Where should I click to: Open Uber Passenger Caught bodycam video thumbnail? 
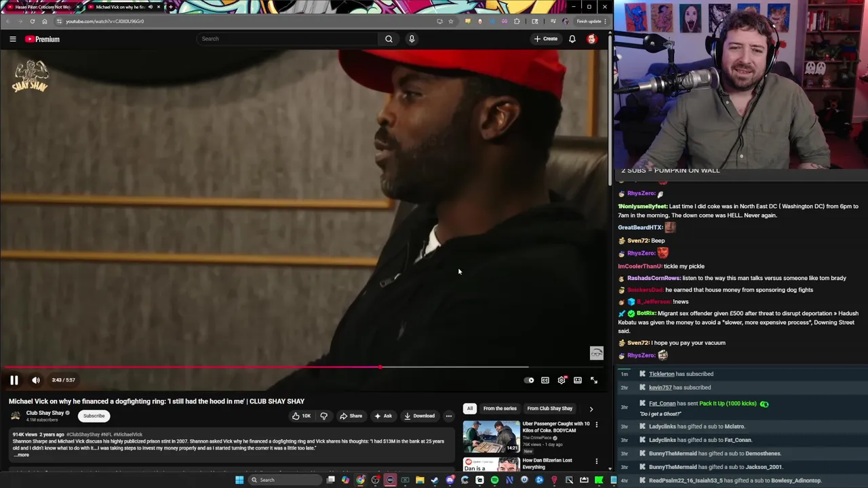tap(492, 437)
